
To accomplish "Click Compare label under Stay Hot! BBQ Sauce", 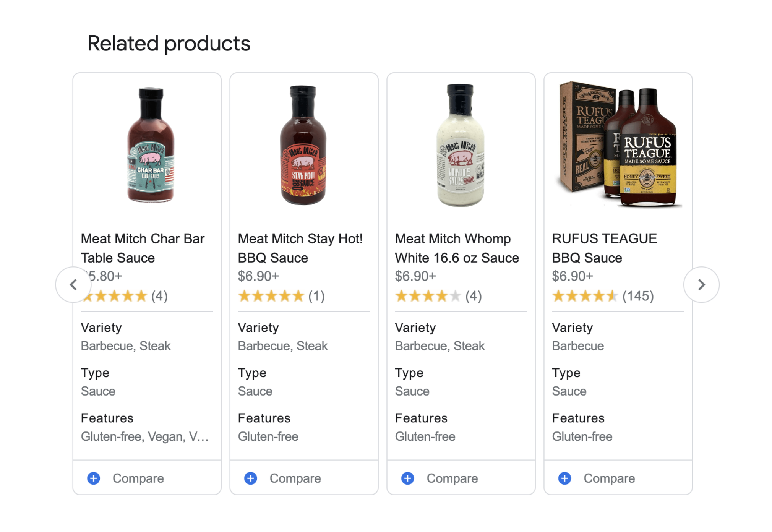I will click(x=295, y=478).
